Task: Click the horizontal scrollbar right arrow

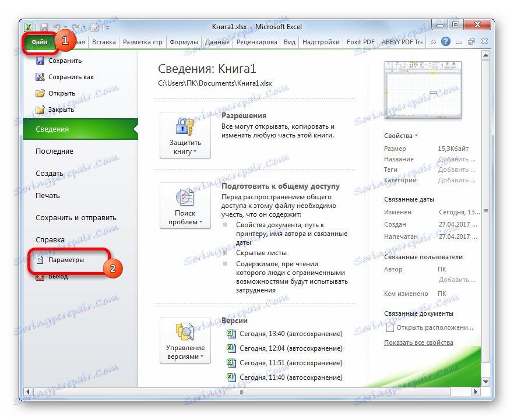Action: [476, 392]
